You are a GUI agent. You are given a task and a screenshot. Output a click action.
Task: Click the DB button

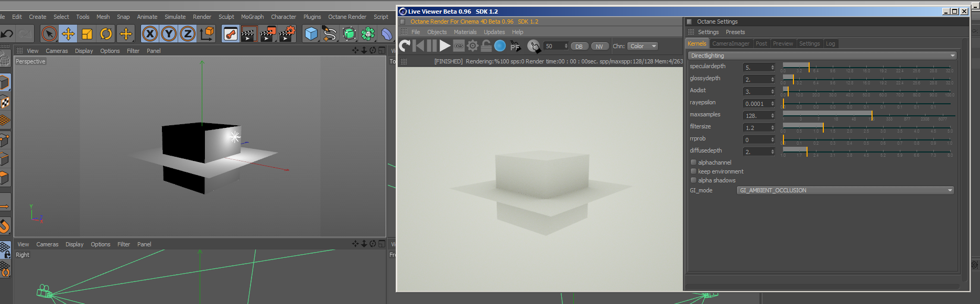[x=579, y=47]
